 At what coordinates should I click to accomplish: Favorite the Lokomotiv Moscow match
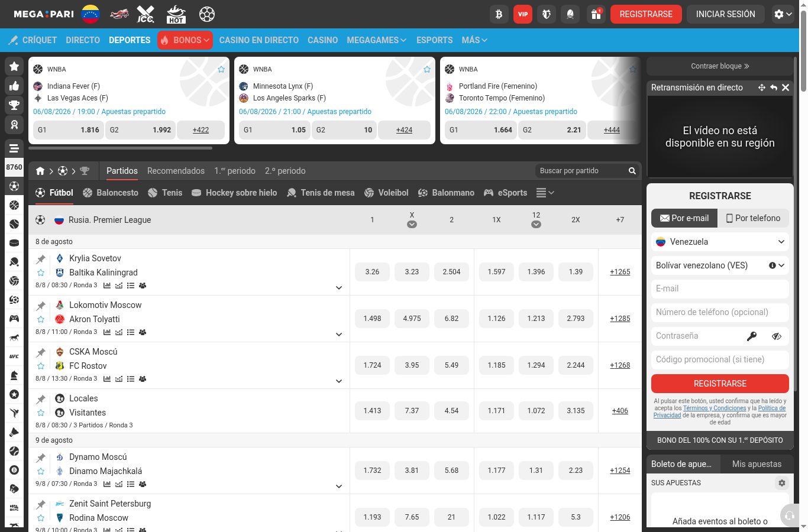pyautogui.click(x=41, y=319)
